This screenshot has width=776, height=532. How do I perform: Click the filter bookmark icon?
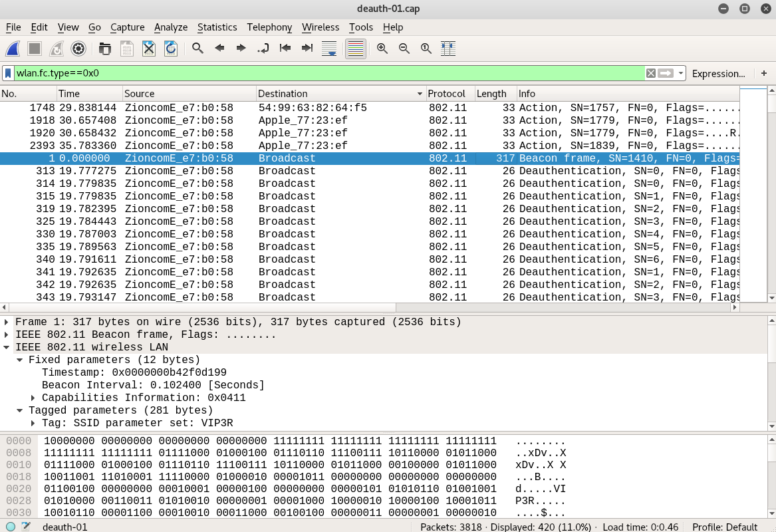coord(8,73)
